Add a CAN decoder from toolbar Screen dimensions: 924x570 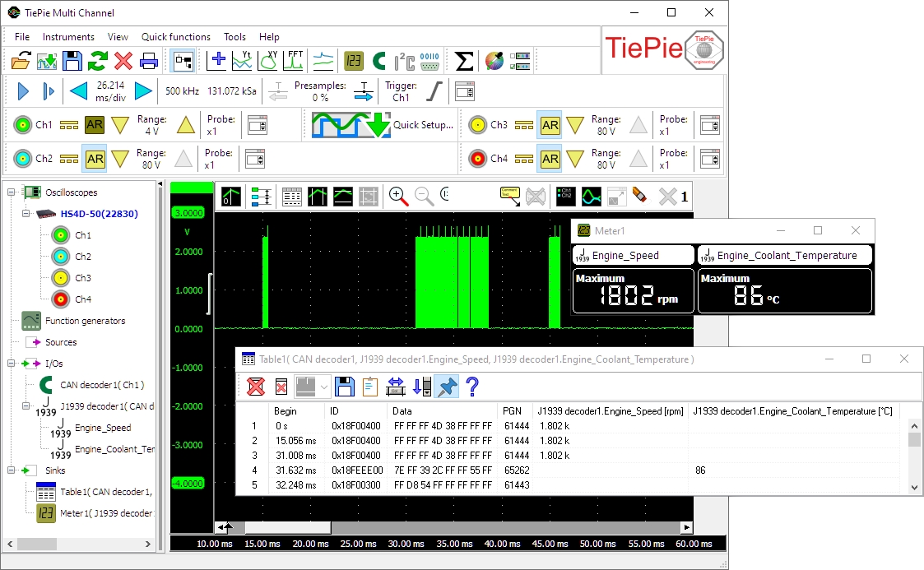tap(378, 60)
